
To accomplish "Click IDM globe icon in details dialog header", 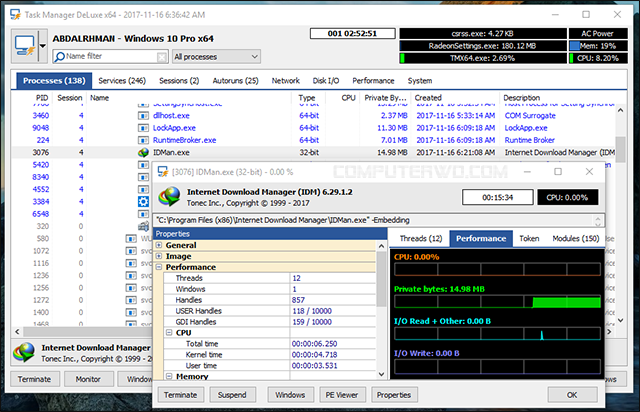I will point(169,196).
